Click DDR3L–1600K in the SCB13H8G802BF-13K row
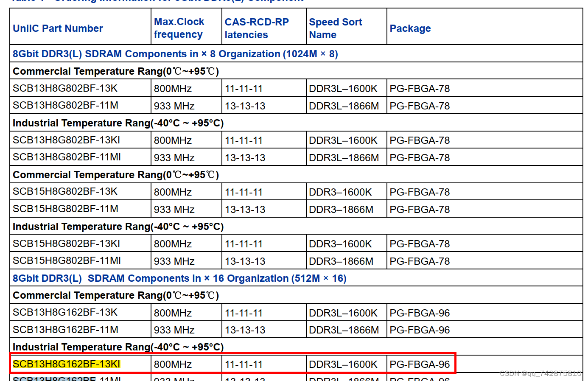This screenshot has width=588, height=381. (343, 89)
